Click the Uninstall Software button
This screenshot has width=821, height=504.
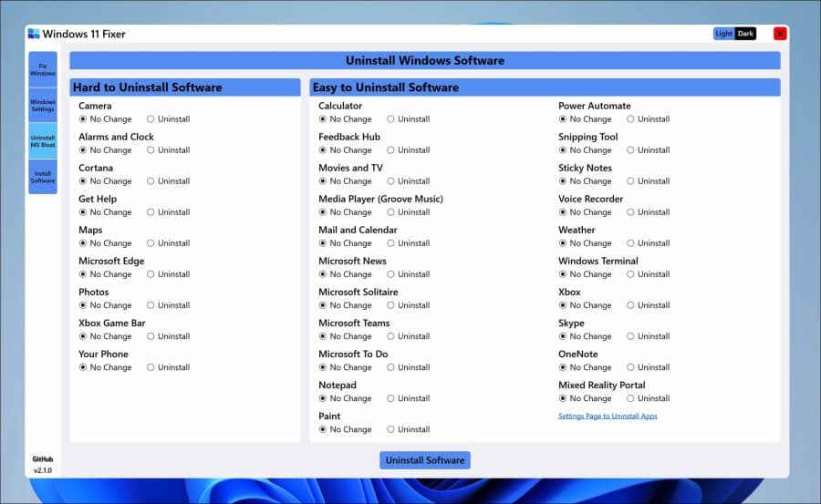point(424,460)
